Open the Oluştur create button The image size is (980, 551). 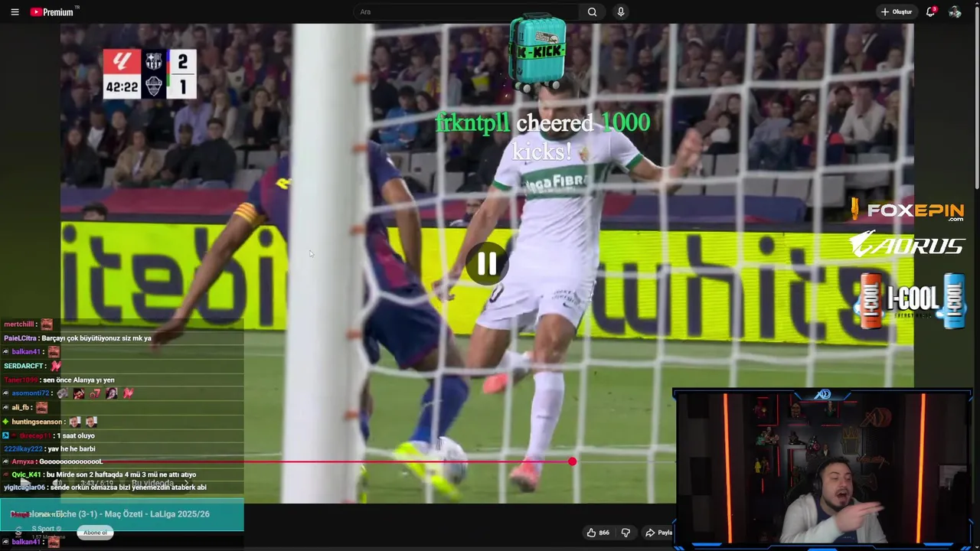896,12
